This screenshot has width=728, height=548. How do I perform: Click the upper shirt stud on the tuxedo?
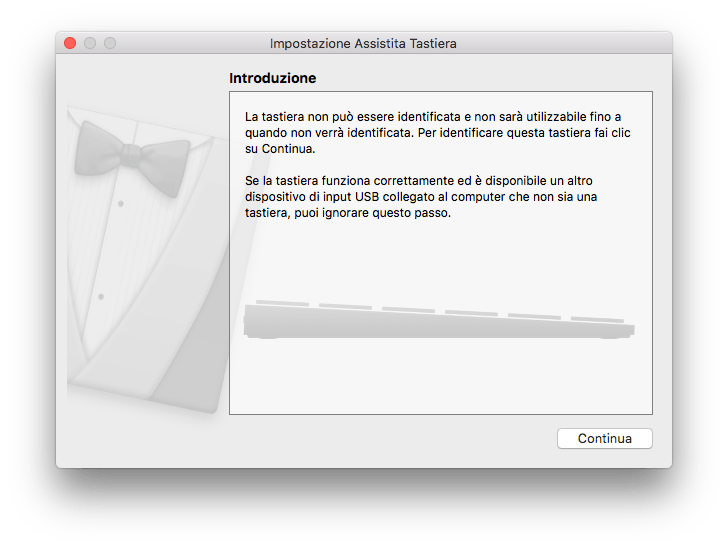(121, 203)
